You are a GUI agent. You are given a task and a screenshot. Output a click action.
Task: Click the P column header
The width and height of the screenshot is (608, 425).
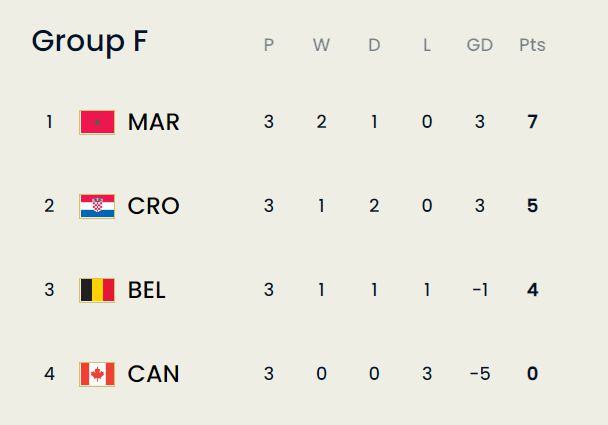tap(268, 45)
